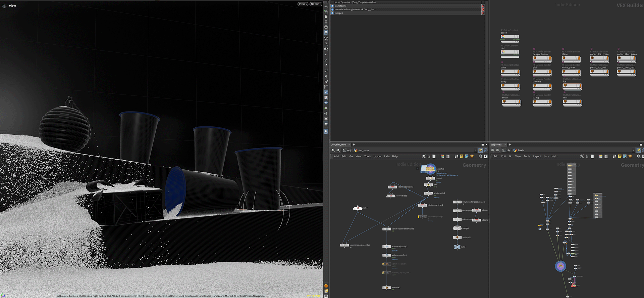Open the wrench tool menu in levels network
The width and height of the screenshot is (644, 298).
tap(582, 156)
